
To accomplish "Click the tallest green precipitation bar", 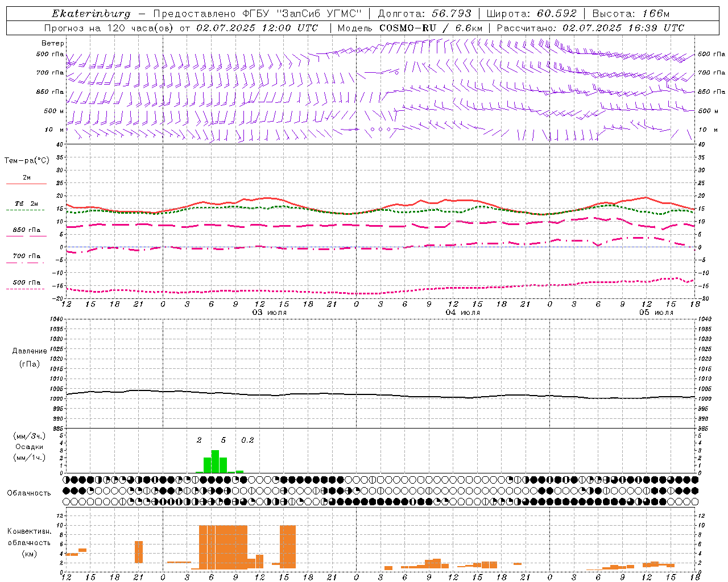I will point(215,462).
